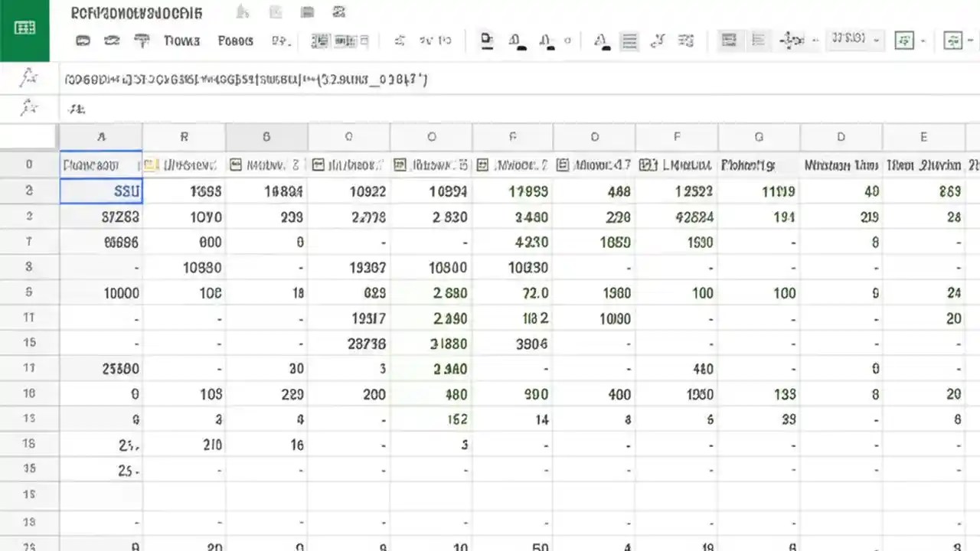Toggle horizontal alignment option
The width and height of the screenshot is (980, 551).
(729, 41)
